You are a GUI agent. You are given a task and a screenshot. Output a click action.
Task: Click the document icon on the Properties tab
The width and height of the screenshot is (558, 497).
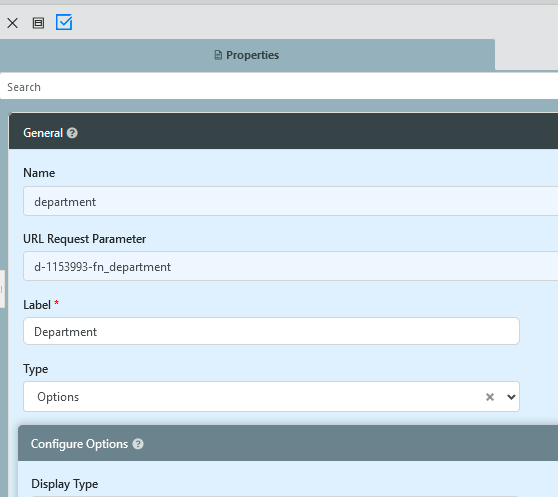[218, 55]
